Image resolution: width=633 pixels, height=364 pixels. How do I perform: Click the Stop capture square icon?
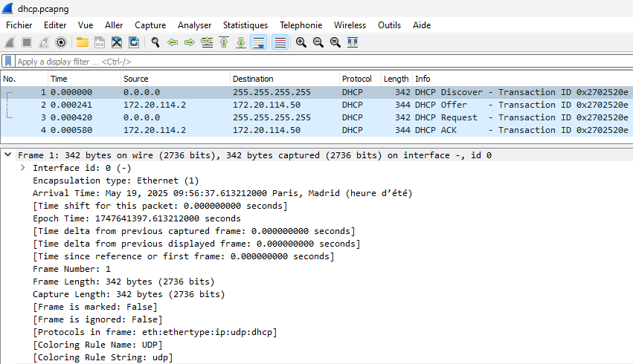tap(27, 42)
